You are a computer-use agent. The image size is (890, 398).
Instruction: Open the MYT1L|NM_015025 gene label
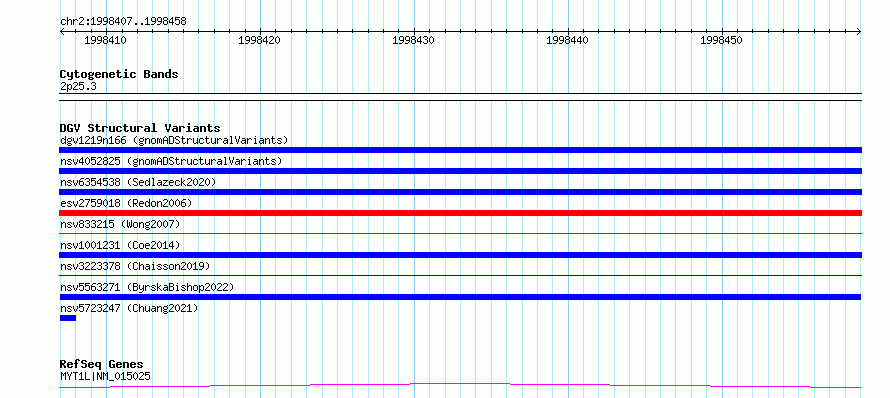(105, 376)
